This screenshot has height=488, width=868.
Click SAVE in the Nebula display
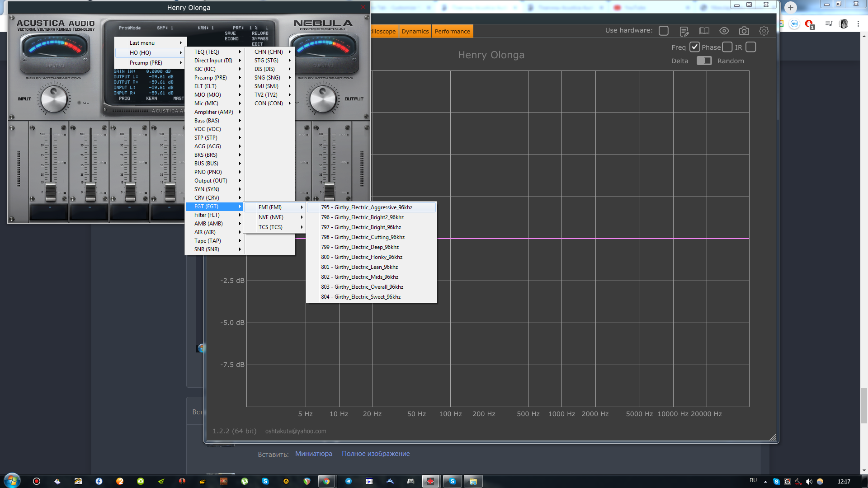click(230, 33)
